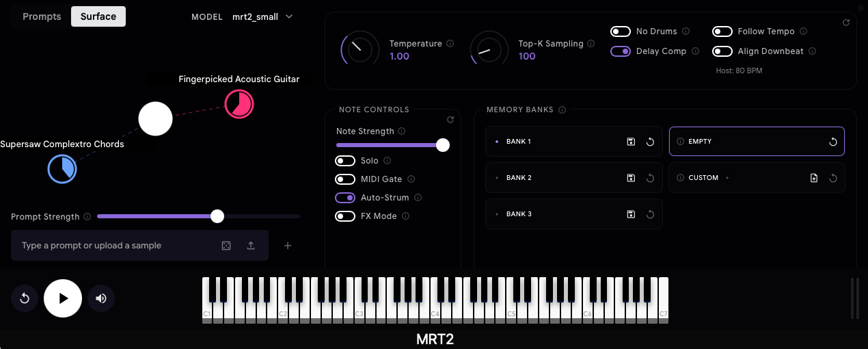This screenshot has width=868, height=349.
Task: Save to BANK 1 with disk icon
Action: click(x=631, y=142)
